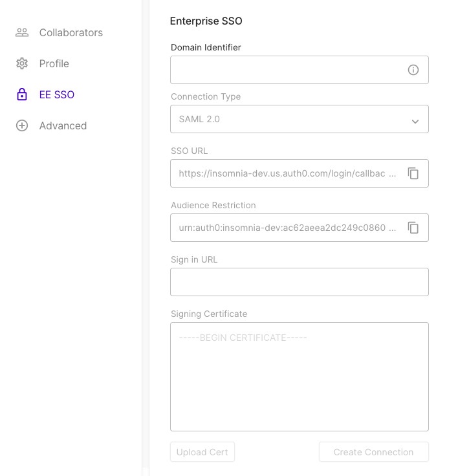The width and height of the screenshot is (458, 476).
Task: Click the EE SSO lock icon
Action: click(22, 94)
